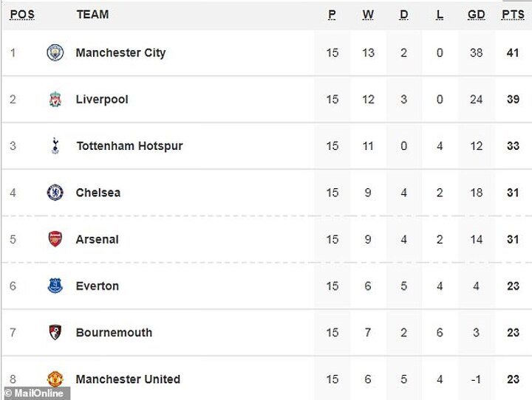Click the MailOnline copyright watermark
The height and width of the screenshot is (400, 532).
coord(35,393)
